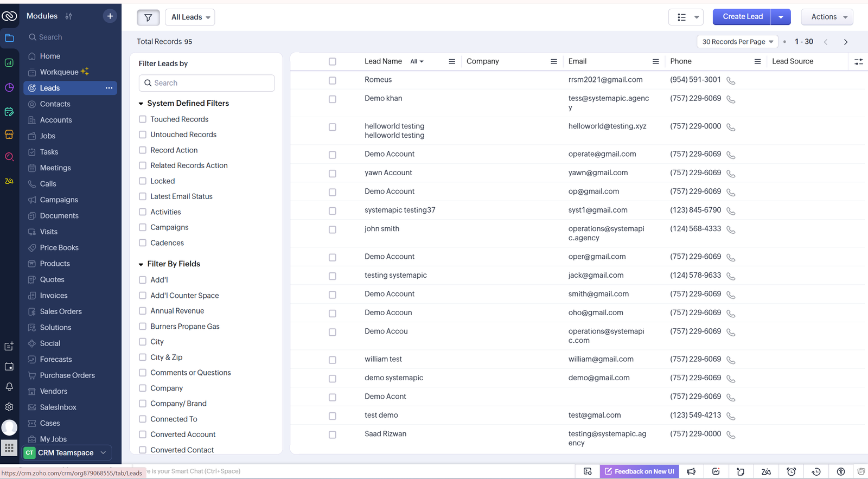Open CRM Teamspace switcher dropdown
The width and height of the screenshot is (868, 479).
tap(67, 453)
